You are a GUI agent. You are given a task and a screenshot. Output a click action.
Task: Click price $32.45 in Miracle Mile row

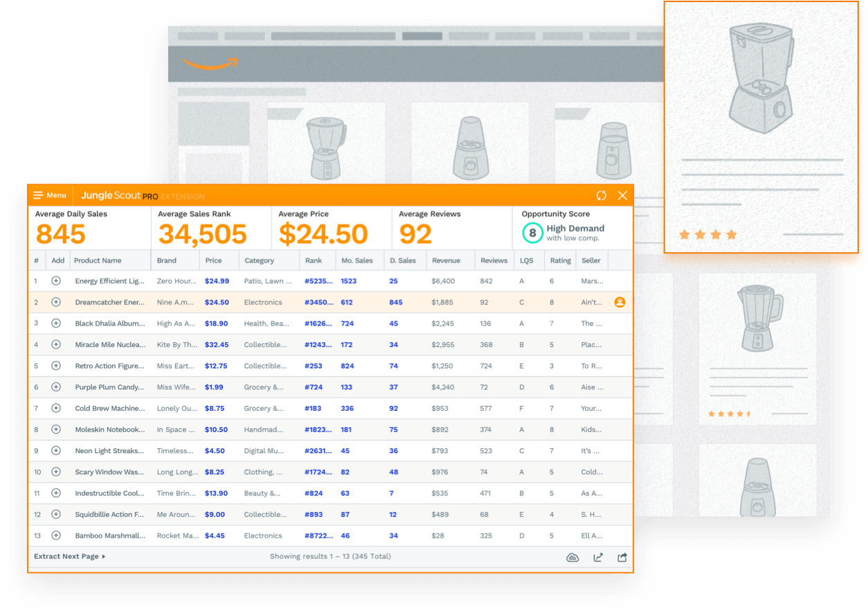click(217, 344)
